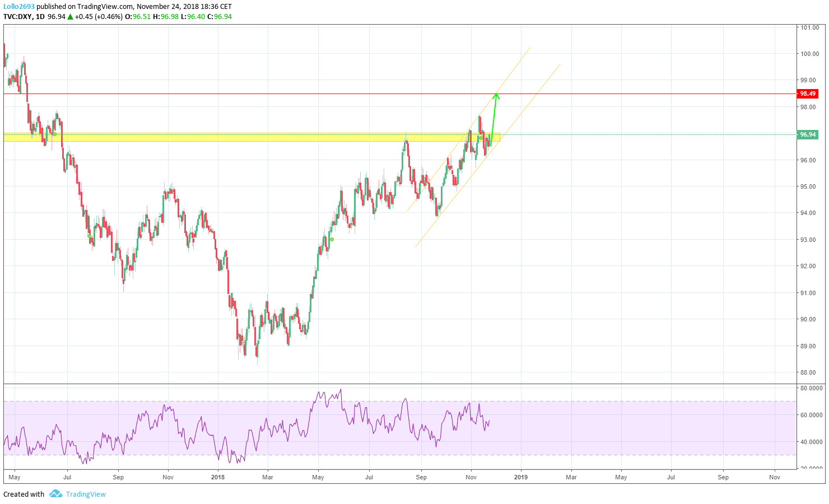The height and width of the screenshot is (504, 829).
Task: Click the green up-triangle change indicator
Action: [x=71, y=17]
